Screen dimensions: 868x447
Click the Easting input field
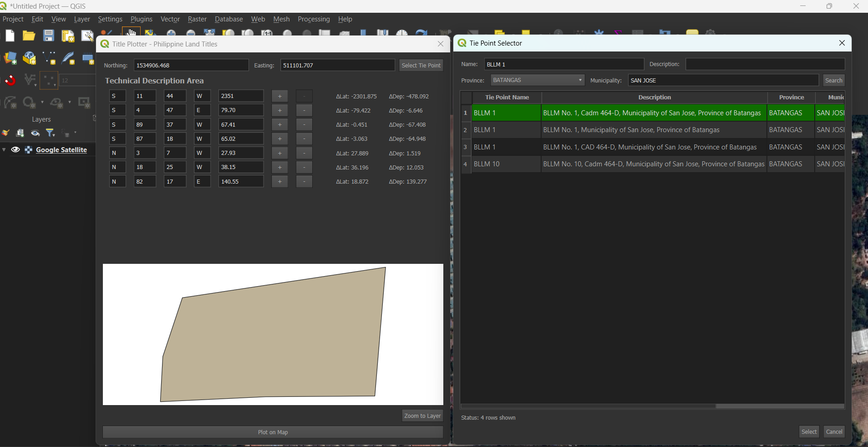pyautogui.click(x=337, y=65)
